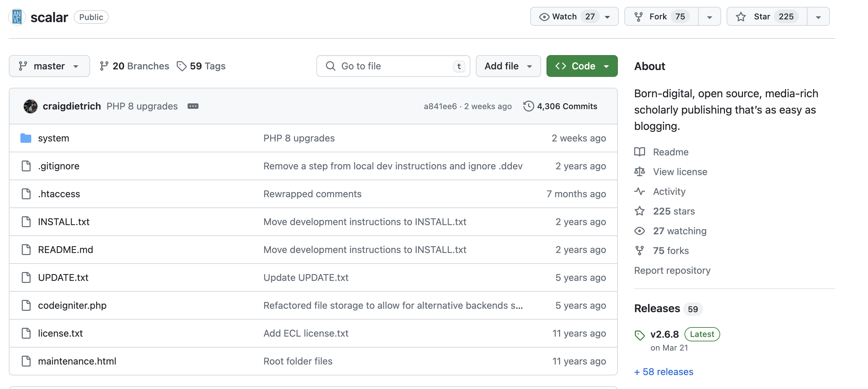
Task: Expand craigdietrich's commit message ellipsis
Action: tap(193, 106)
